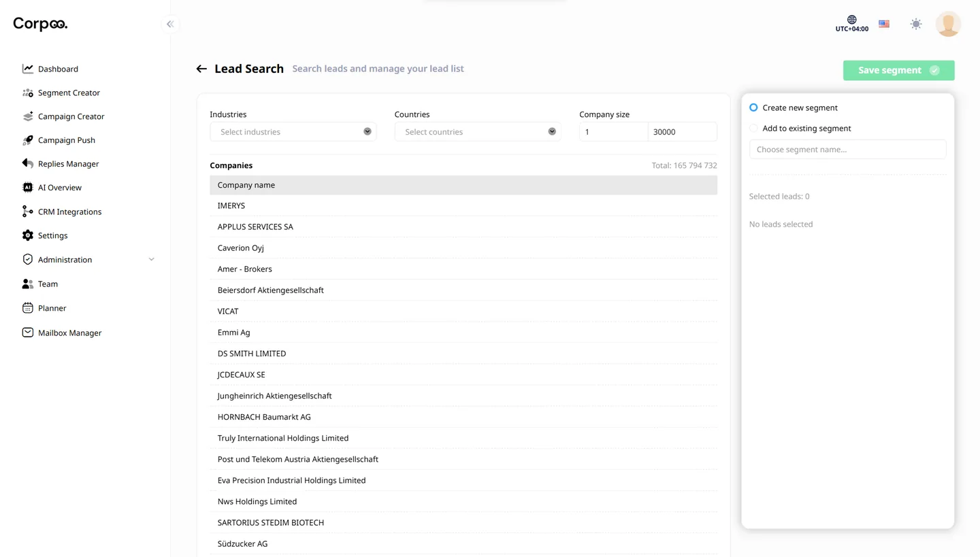The height and width of the screenshot is (557, 980).
Task: Click the Dashboard chart icon
Action: pyautogui.click(x=27, y=69)
